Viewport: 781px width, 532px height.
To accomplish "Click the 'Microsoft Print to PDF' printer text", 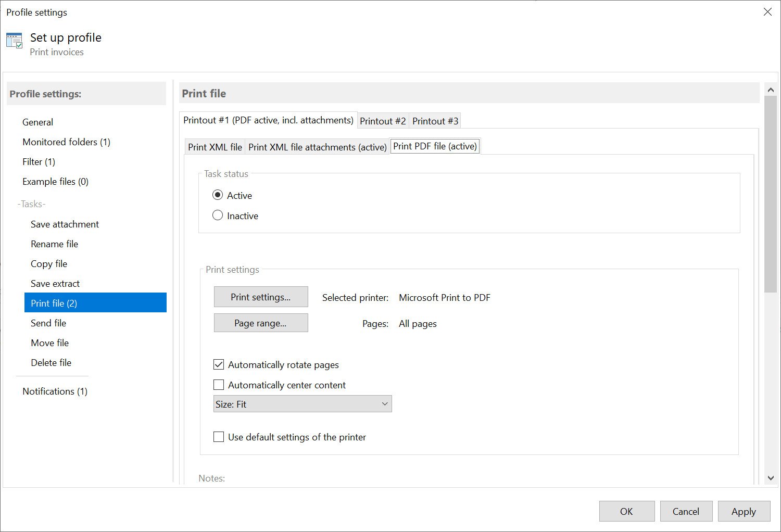I will (445, 298).
